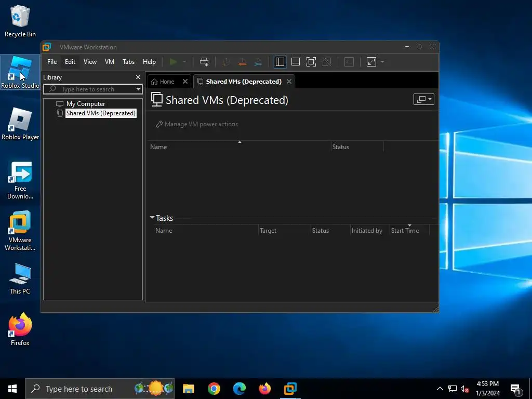Image resolution: width=532 pixels, height=399 pixels.
Task: Click Manage VM power actions link
Action: pyautogui.click(x=197, y=124)
